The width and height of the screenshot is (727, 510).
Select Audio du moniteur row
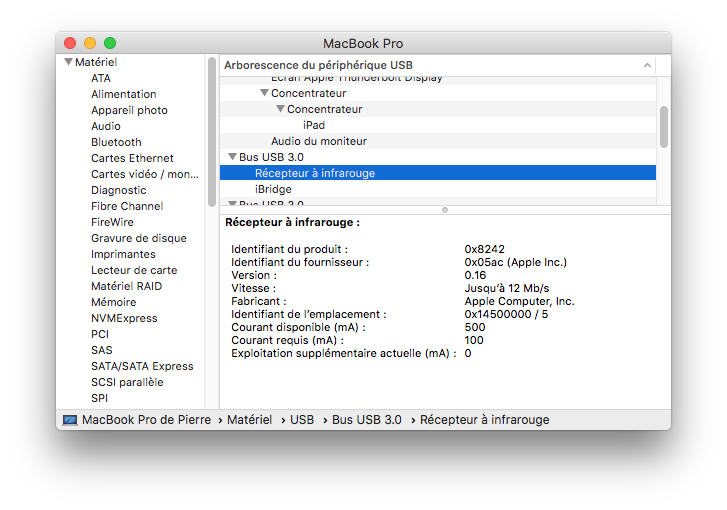[438, 141]
